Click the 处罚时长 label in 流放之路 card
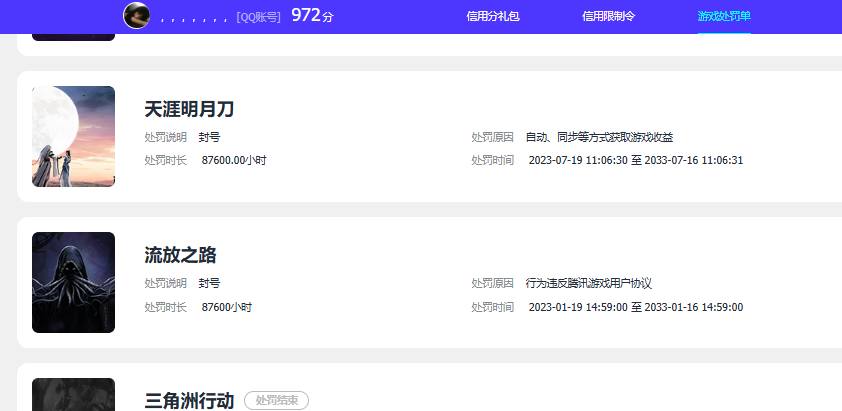The width and height of the screenshot is (842, 411). [165, 307]
